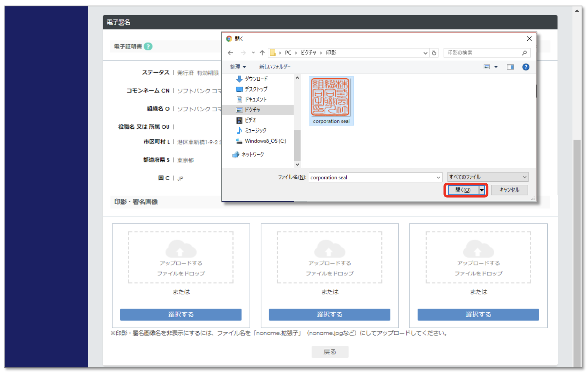Navigate up to the parent folder
588x372 pixels.
click(x=262, y=53)
